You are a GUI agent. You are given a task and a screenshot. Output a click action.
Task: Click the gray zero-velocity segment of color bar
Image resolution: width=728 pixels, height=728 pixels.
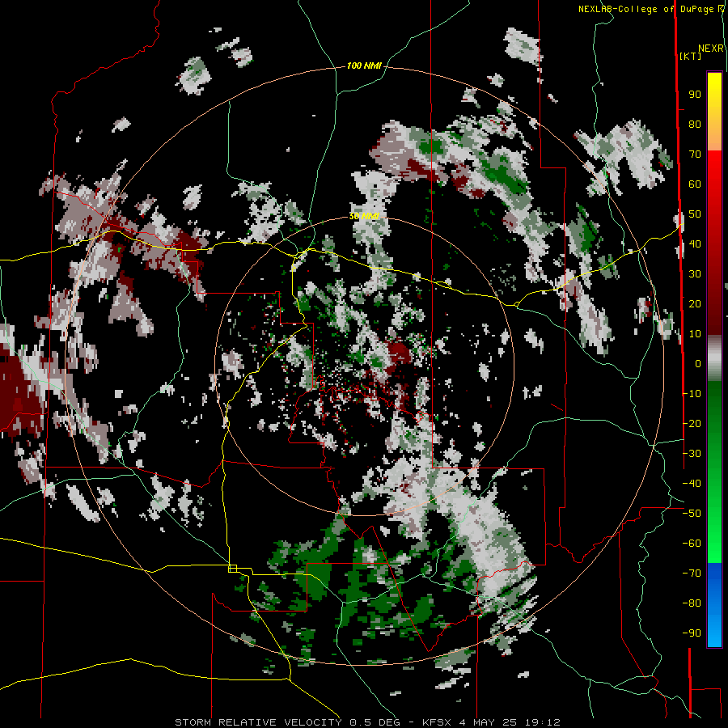click(x=714, y=358)
